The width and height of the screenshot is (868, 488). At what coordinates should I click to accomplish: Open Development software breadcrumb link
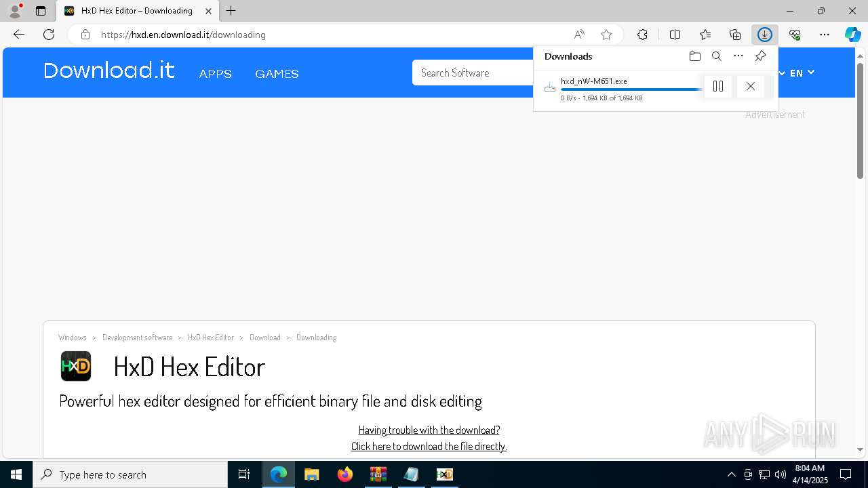tap(137, 338)
